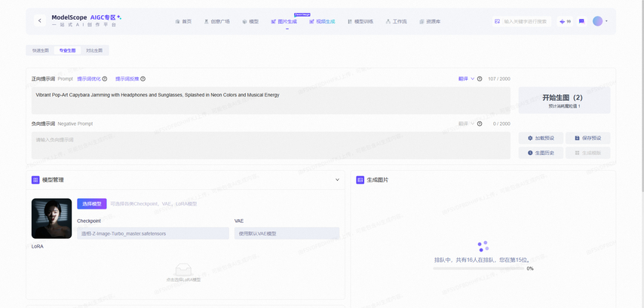The image size is (644, 308).
Task: Click the queue status text 排队中
Action: click(483, 260)
